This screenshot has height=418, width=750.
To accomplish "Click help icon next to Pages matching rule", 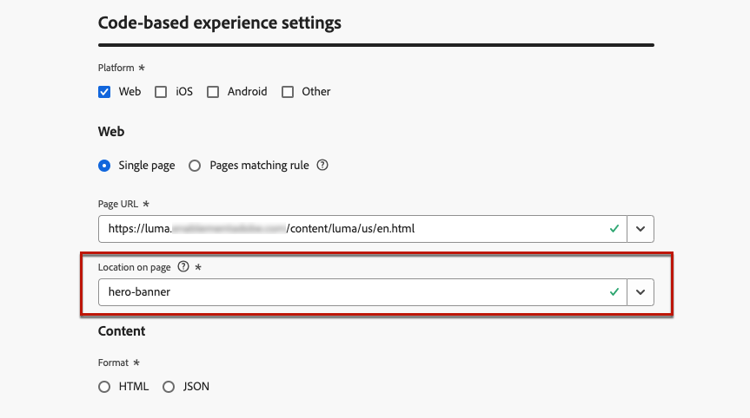I will click(x=322, y=166).
